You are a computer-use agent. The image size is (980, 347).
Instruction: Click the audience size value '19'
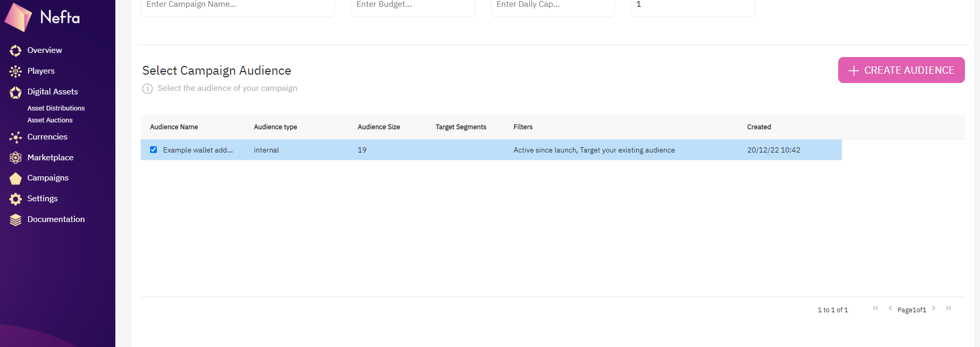[362, 150]
